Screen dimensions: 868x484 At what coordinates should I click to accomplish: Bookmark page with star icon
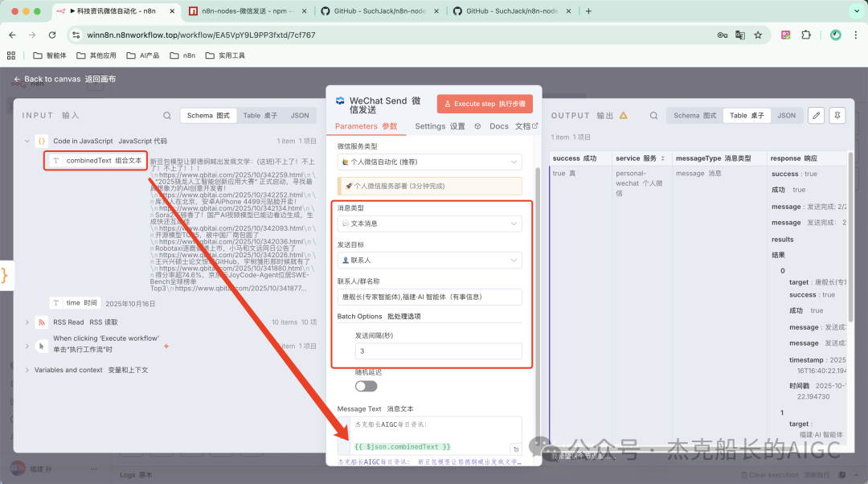(758, 35)
